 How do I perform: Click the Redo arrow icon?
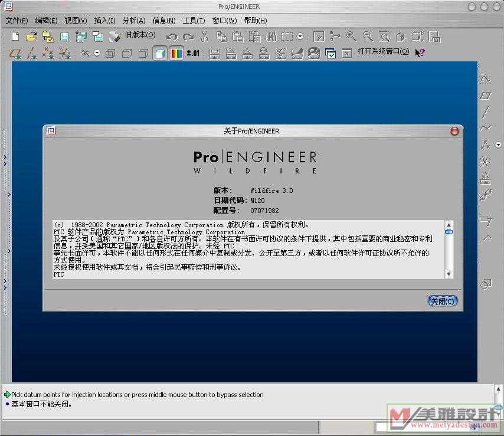(x=188, y=37)
